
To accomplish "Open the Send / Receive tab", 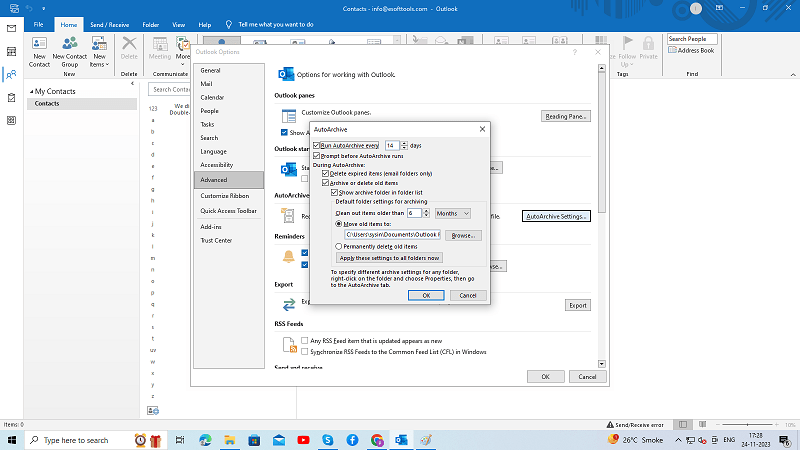I will pyautogui.click(x=110, y=24).
